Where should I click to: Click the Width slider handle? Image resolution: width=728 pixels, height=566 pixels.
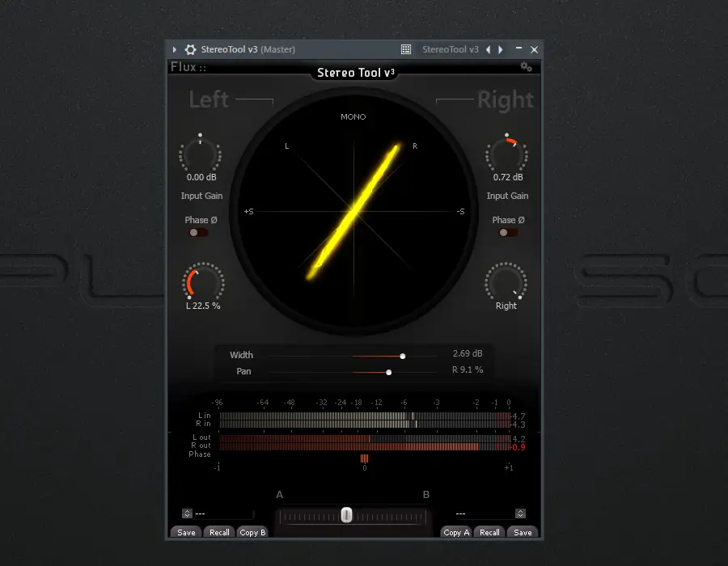point(403,356)
